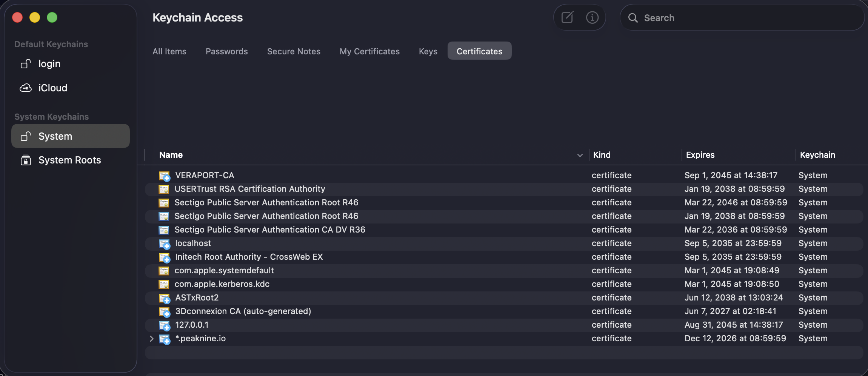Select the VERAPORT-CA certificate name
Viewport: 868px width, 376px height.
pos(205,175)
